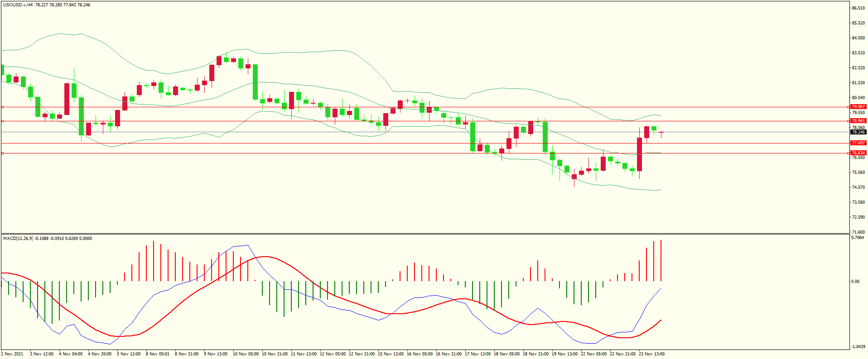868x359 pixels.
Task: Click the black current price tag 78.246
Action: [x=858, y=132]
